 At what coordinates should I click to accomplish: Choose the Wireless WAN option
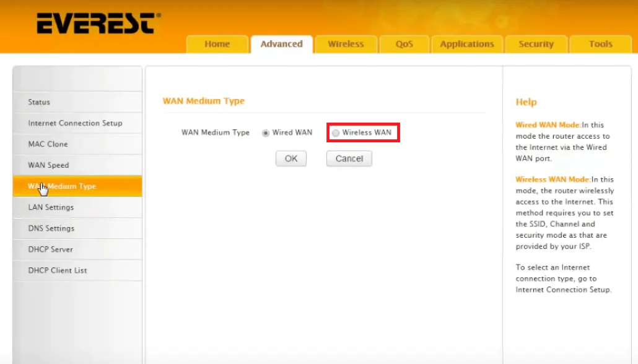coord(336,133)
